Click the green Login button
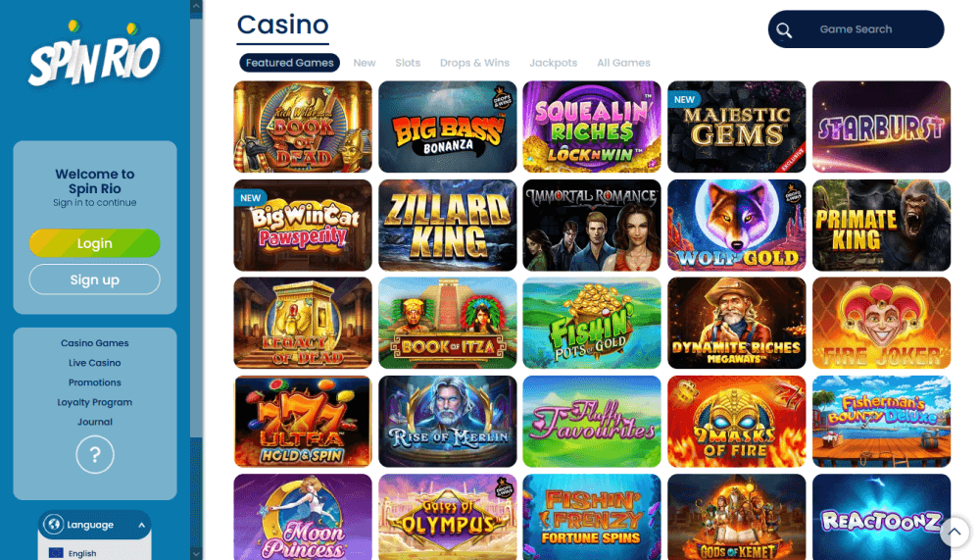The image size is (980, 560). [94, 243]
